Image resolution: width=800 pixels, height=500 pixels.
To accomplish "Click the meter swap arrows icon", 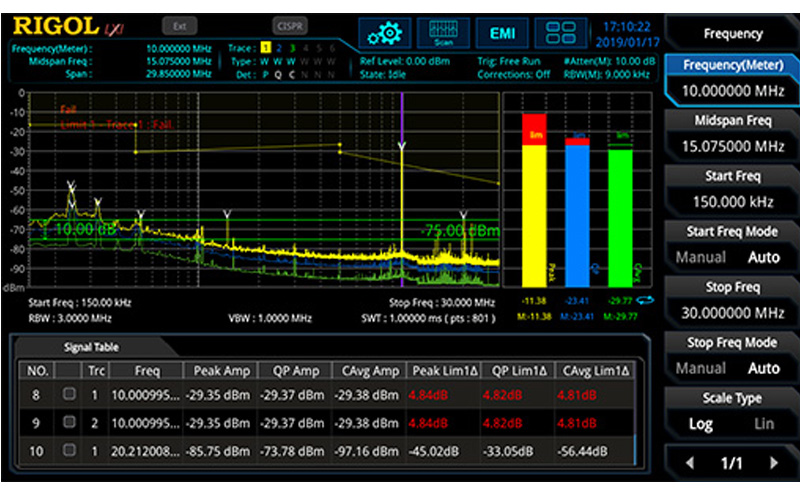I will click(x=649, y=300).
